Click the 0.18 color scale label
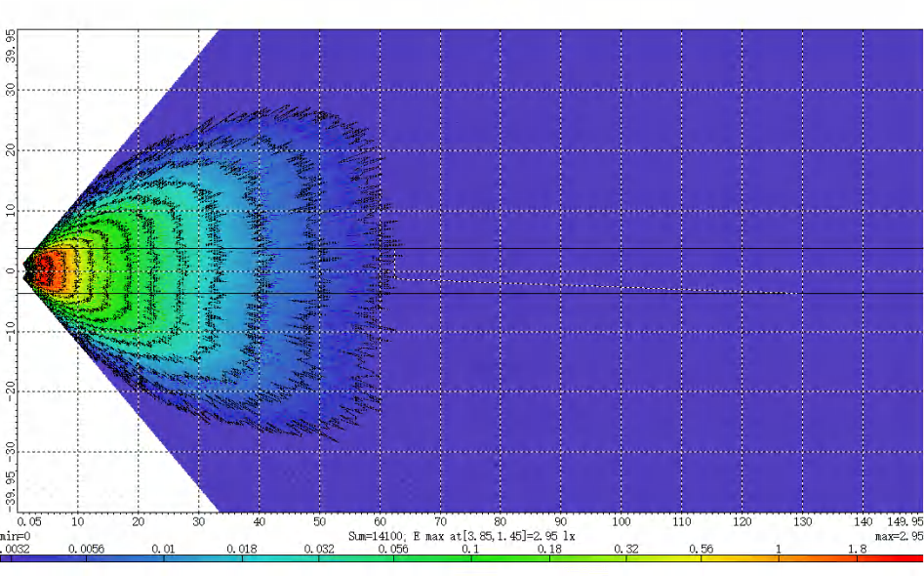This screenshot has width=924, height=576. 549,549
